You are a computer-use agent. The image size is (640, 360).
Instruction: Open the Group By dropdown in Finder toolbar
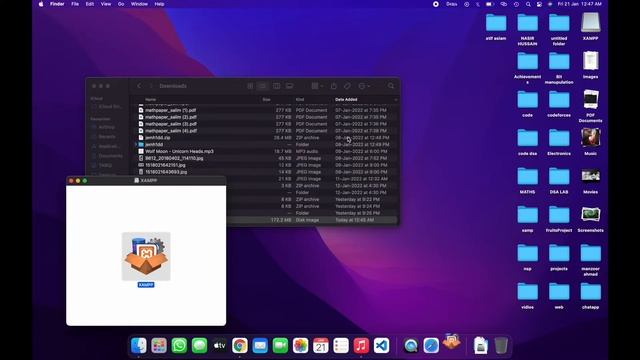[317, 86]
